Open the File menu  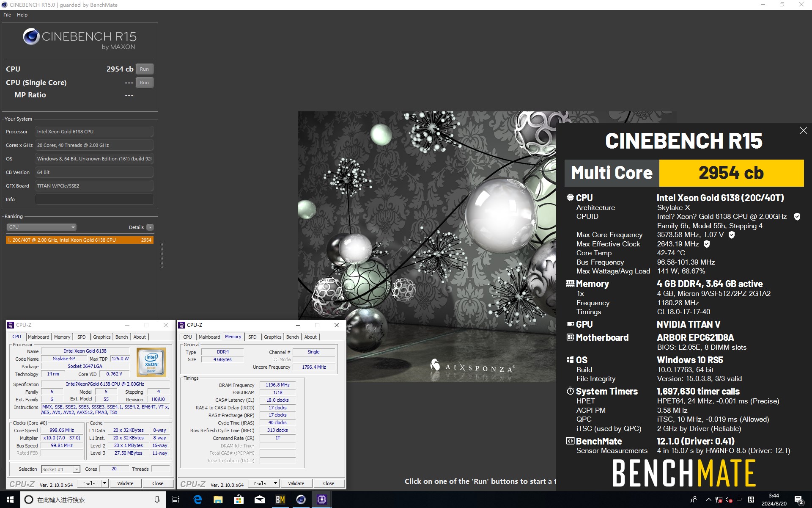[7, 15]
